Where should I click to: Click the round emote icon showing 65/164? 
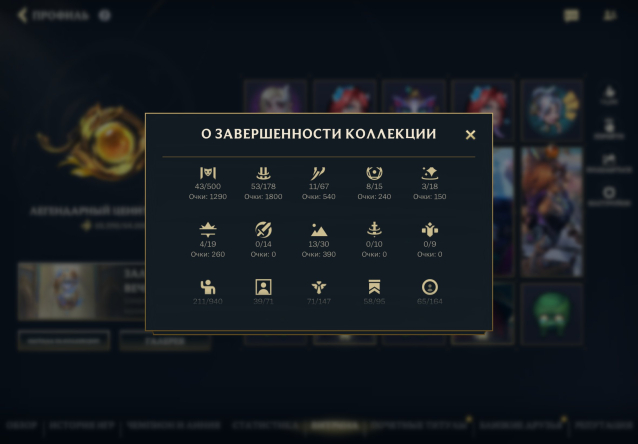430,287
